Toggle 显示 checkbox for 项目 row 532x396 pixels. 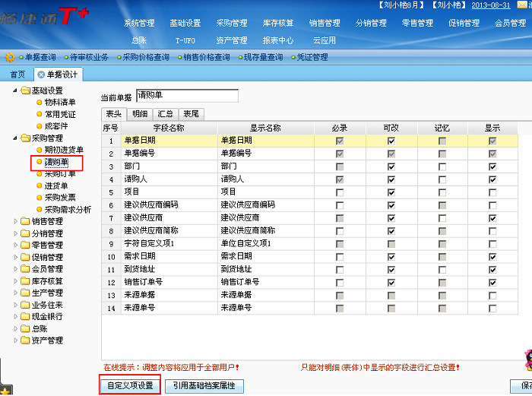(x=492, y=192)
